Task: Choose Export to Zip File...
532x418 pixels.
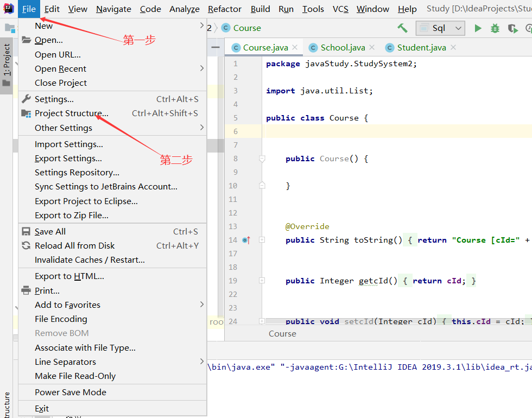Action: pos(112,216)
